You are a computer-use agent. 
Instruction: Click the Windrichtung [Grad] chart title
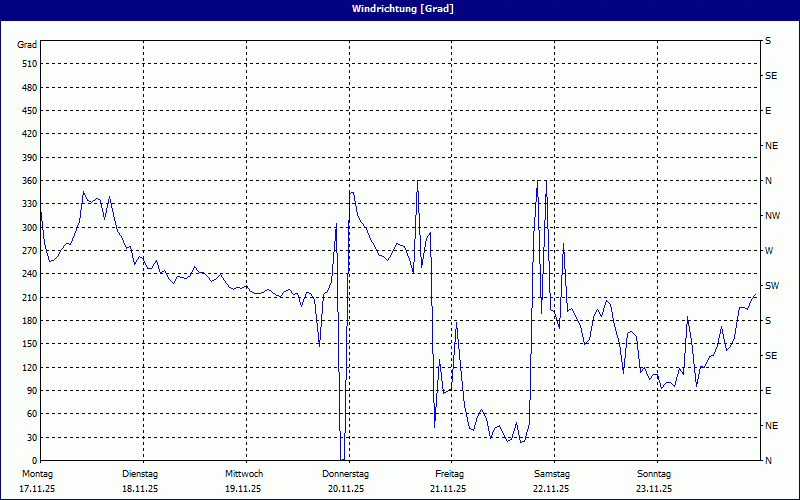point(400,9)
